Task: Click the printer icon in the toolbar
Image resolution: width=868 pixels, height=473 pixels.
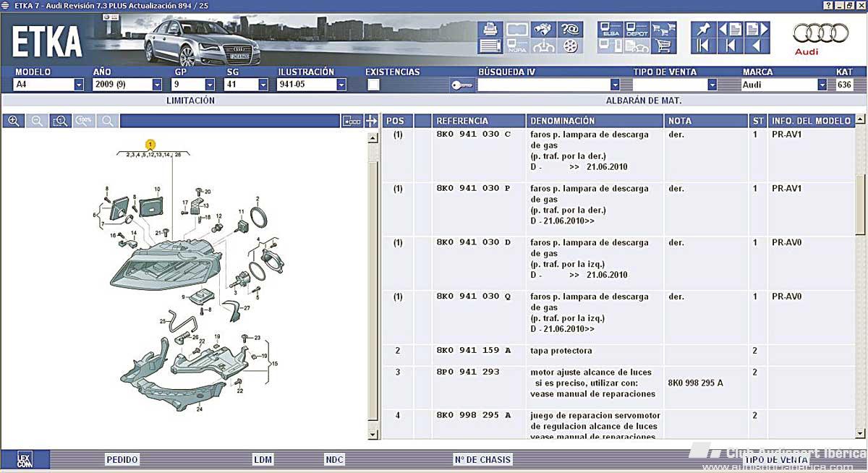Action: click(x=490, y=30)
